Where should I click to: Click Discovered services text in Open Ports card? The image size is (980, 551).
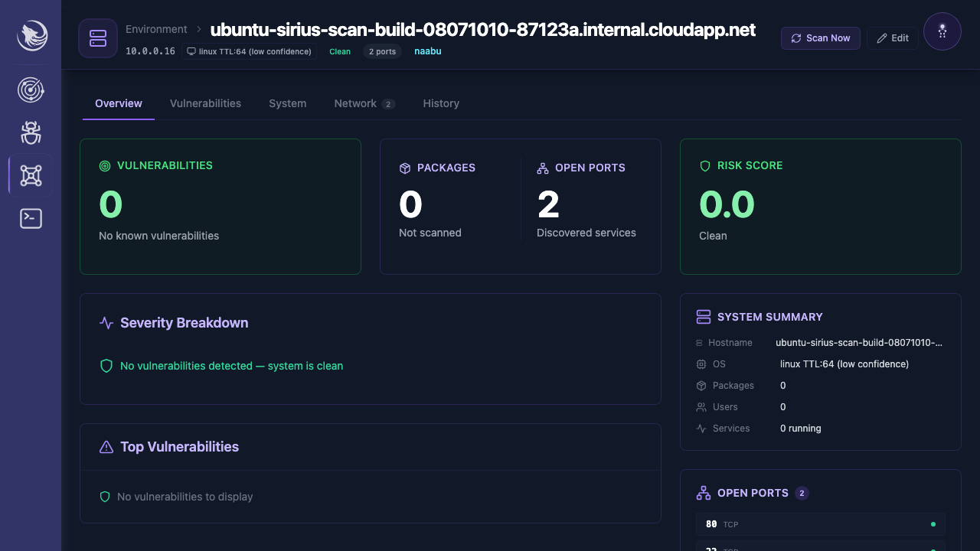click(586, 233)
